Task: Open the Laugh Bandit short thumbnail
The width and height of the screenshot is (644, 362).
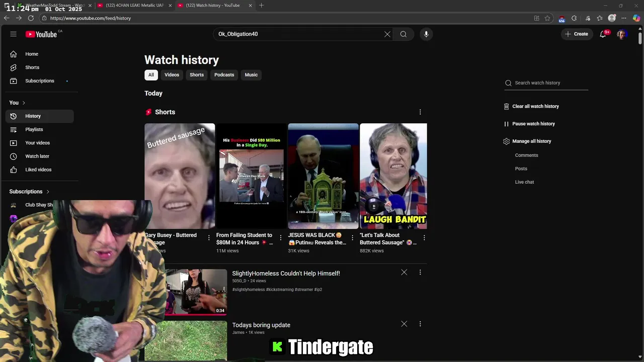Action: tap(393, 176)
